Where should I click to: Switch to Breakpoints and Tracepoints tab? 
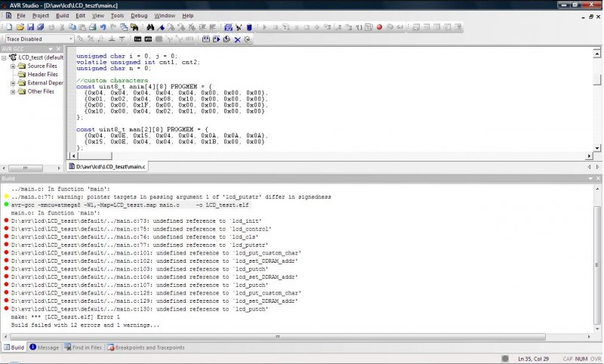coord(146,347)
